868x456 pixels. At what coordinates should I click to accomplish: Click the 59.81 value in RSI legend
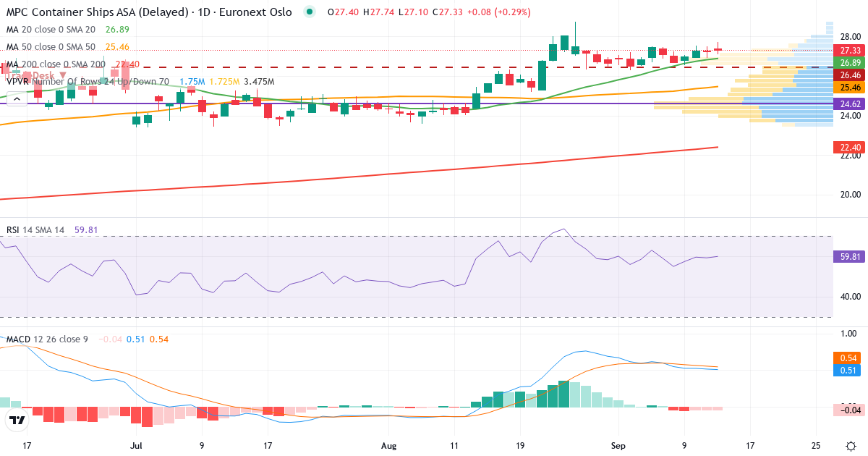tap(86, 229)
